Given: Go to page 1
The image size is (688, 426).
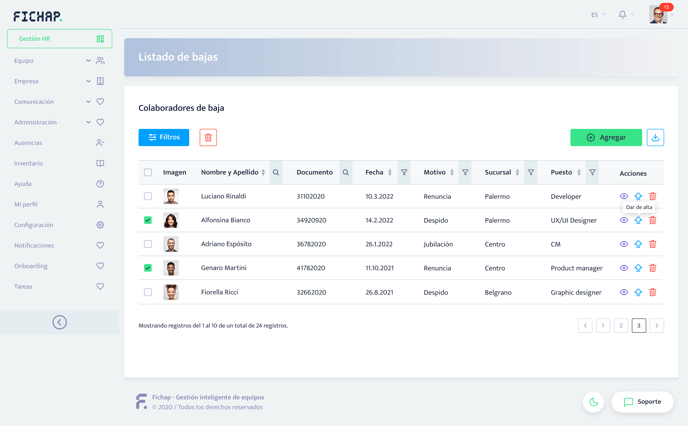Looking at the screenshot, I should pos(603,326).
